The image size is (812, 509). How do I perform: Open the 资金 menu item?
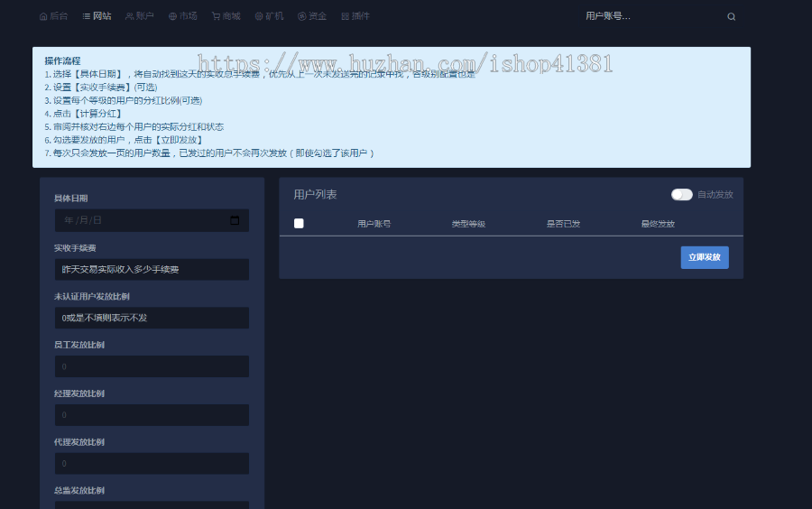click(312, 16)
